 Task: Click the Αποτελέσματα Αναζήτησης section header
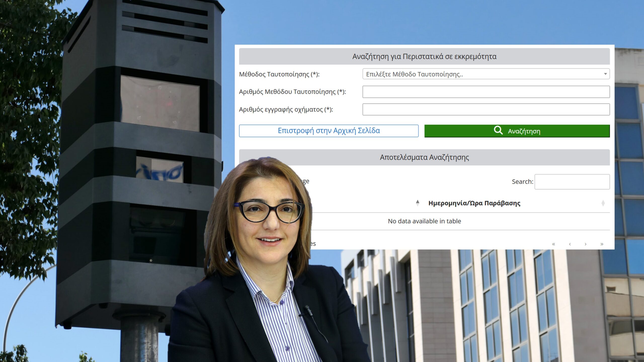424,157
